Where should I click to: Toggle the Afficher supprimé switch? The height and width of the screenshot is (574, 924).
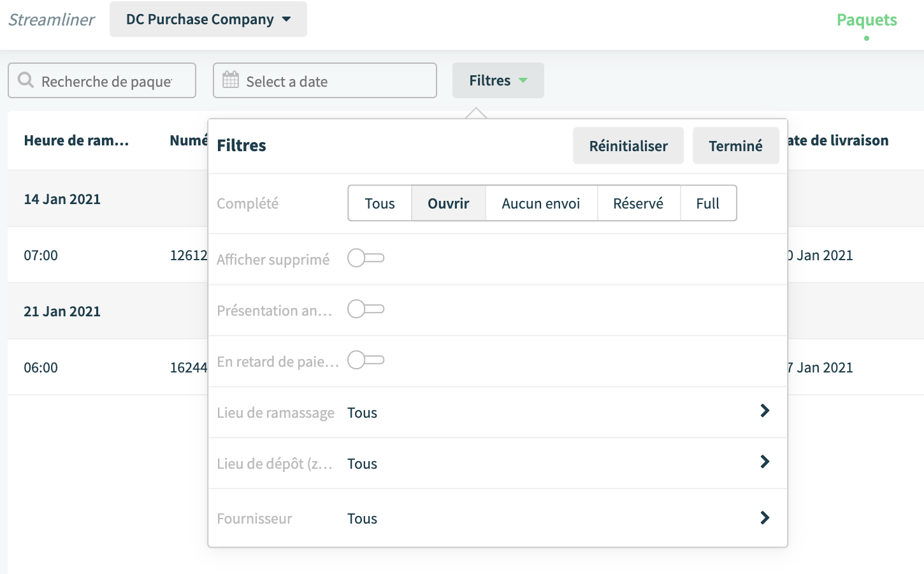coord(366,258)
